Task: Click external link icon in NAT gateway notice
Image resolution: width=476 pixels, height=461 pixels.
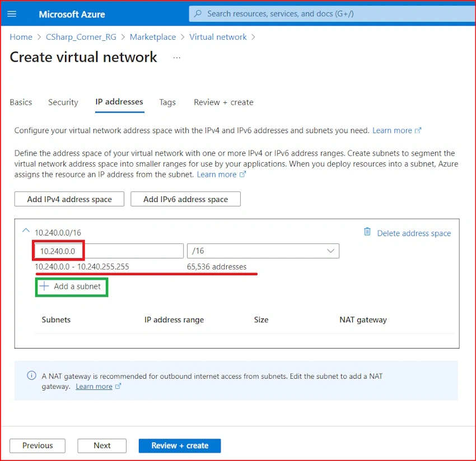Action: pos(118,386)
